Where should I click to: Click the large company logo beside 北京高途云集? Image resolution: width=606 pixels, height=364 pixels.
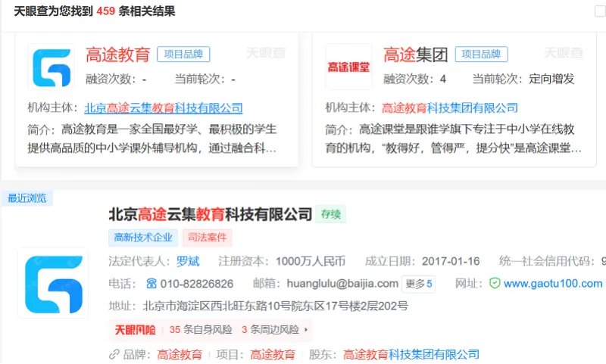[x=52, y=282]
